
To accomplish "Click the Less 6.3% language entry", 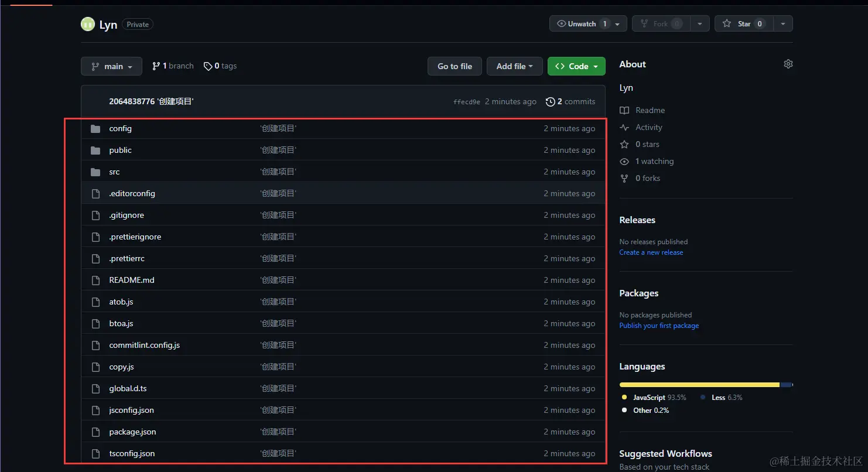I will pyautogui.click(x=721, y=398).
